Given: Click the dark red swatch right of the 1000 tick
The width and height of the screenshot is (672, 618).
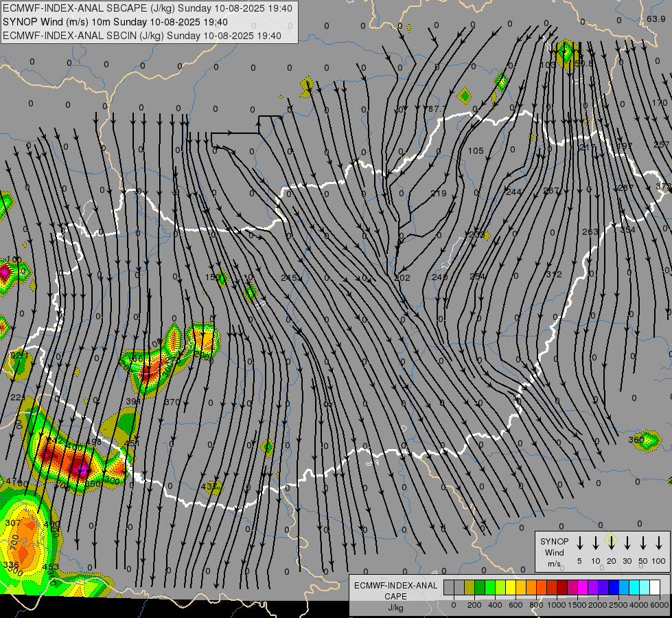Looking at the screenshot, I should pos(563,587).
